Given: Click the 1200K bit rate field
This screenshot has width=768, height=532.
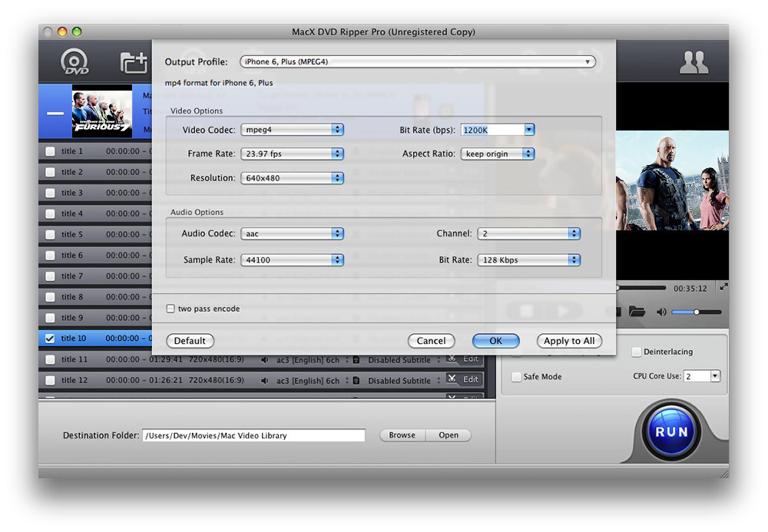Looking at the screenshot, I should coord(492,130).
